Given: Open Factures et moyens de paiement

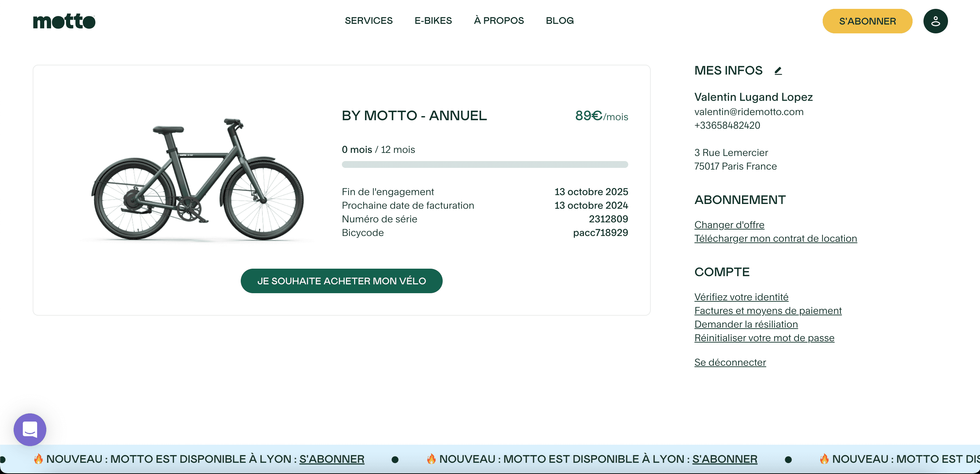Looking at the screenshot, I should point(768,311).
